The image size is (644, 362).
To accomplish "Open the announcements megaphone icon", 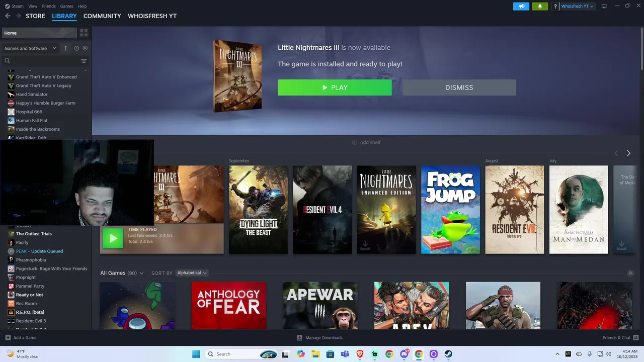I will click(521, 6).
